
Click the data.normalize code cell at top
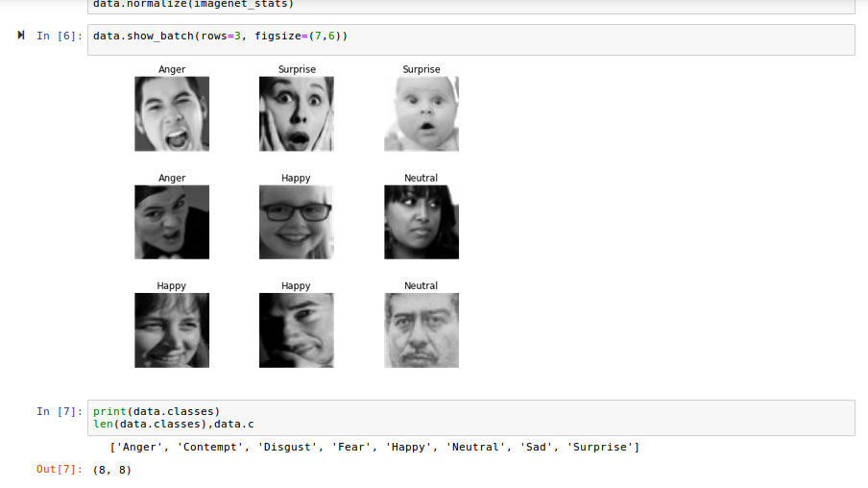point(471,7)
